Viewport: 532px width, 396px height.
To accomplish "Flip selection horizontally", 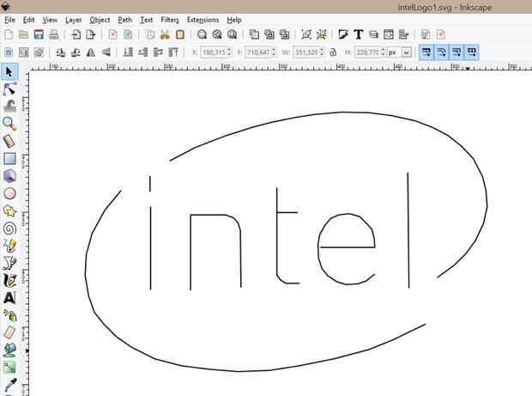I will click(x=91, y=52).
